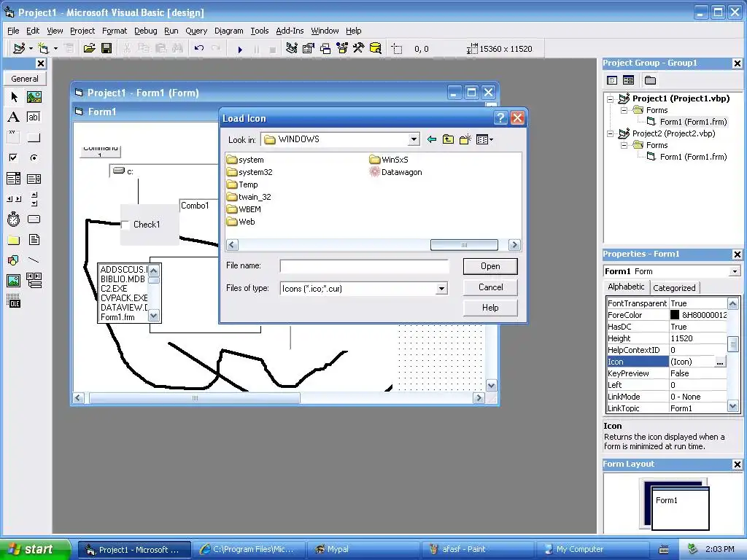Click View Code icon in Project Group
The height and width of the screenshot is (560, 747).
(612, 80)
